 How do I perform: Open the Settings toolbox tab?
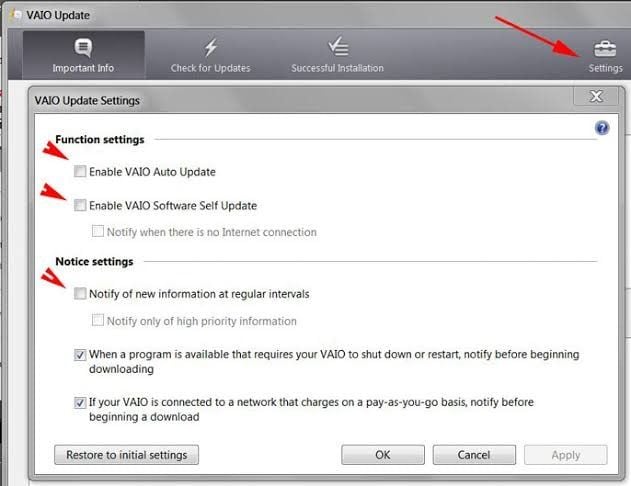pos(605,56)
